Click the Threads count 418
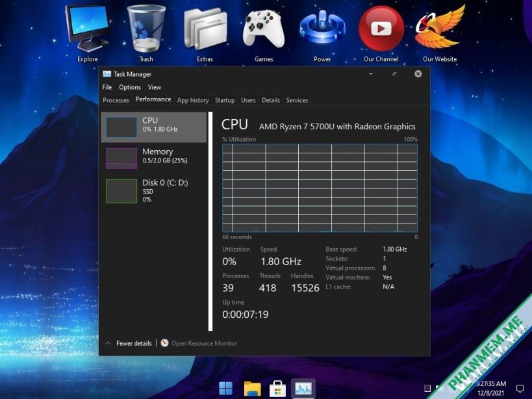Viewport: 532px width, 399px height. click(x=268, y=288)
